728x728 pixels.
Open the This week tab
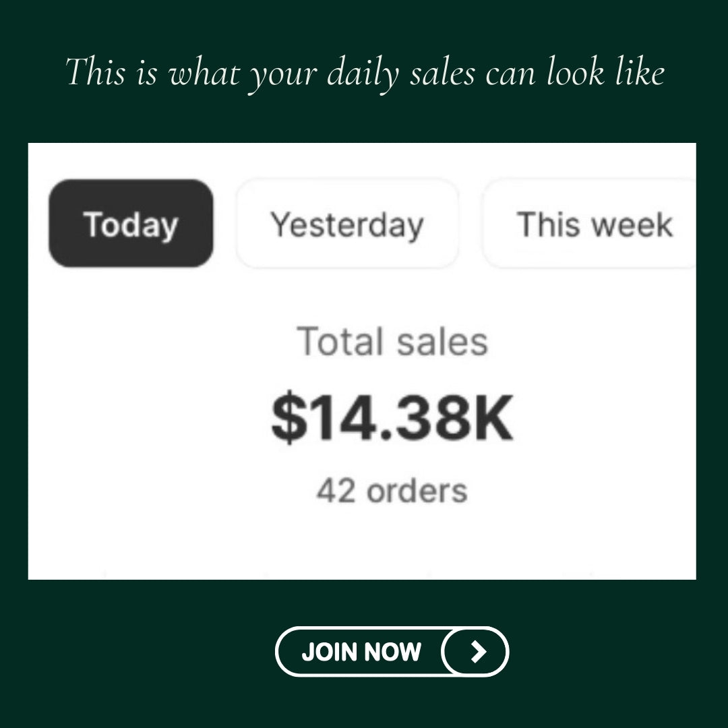[x=593, y=224]
